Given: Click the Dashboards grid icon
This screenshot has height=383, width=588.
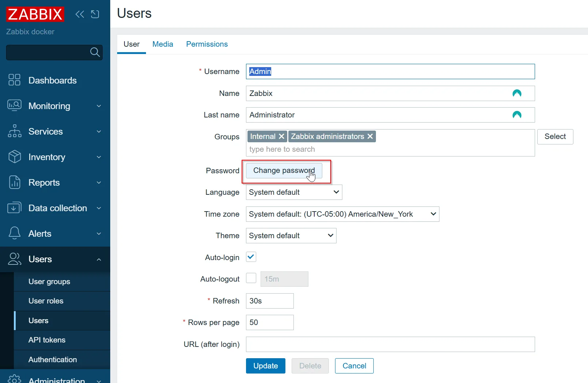Looking at the screenshot, I should (14, 80).
